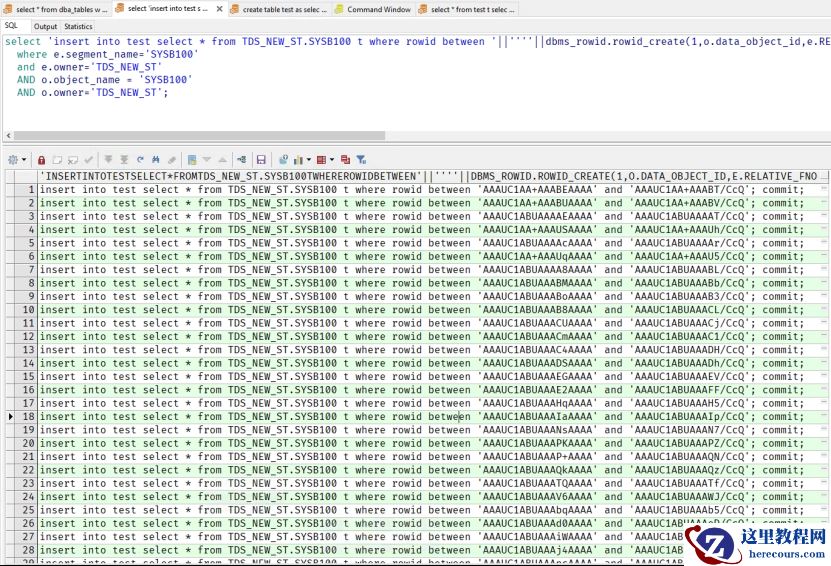Click the bar chart icon in grid toolbar

[298, 160]
